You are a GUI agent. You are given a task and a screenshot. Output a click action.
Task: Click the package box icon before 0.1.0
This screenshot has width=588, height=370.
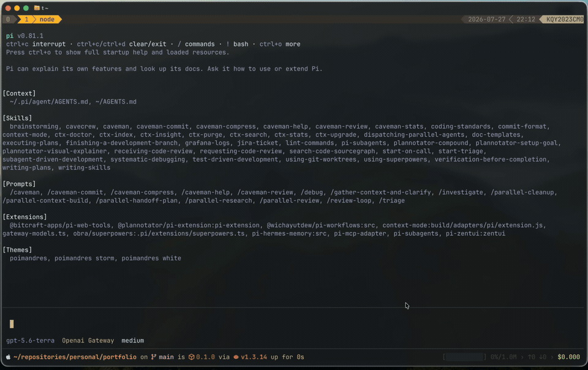191,357
